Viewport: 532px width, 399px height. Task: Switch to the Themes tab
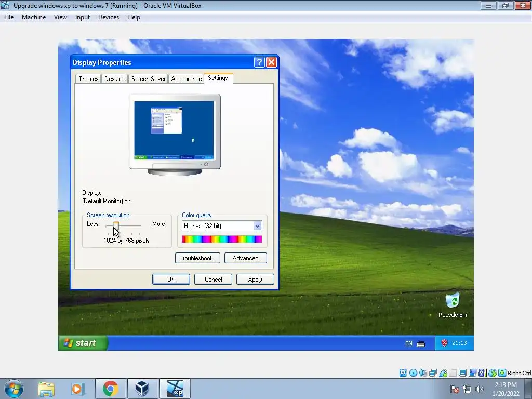pos(88,79)
